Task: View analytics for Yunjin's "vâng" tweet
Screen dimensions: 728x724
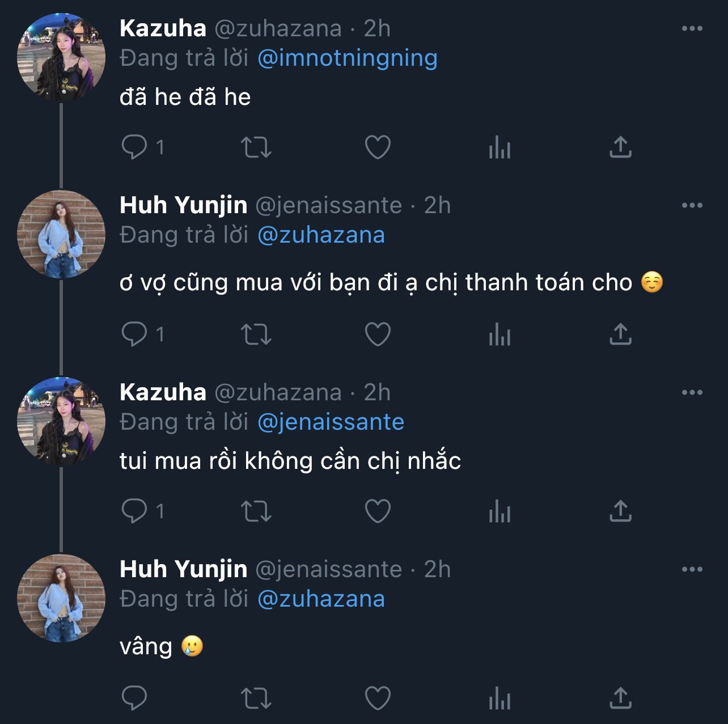Action: point(500,698)
